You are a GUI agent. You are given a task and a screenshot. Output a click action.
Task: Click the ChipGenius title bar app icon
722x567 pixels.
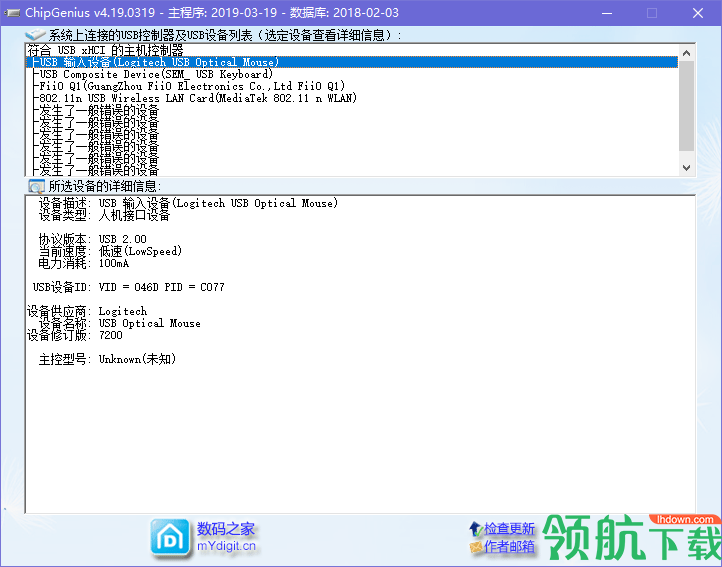pos(12,12)
